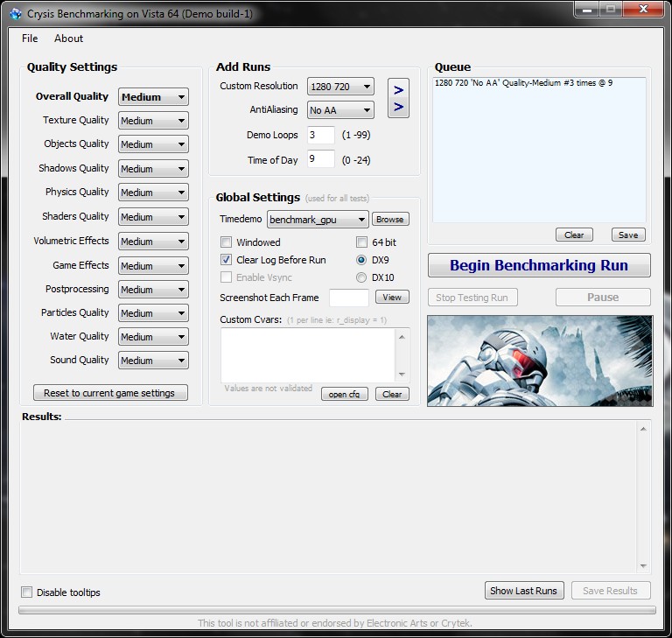Click the bottom progress bar
The image size is (672, 638).
337,610
